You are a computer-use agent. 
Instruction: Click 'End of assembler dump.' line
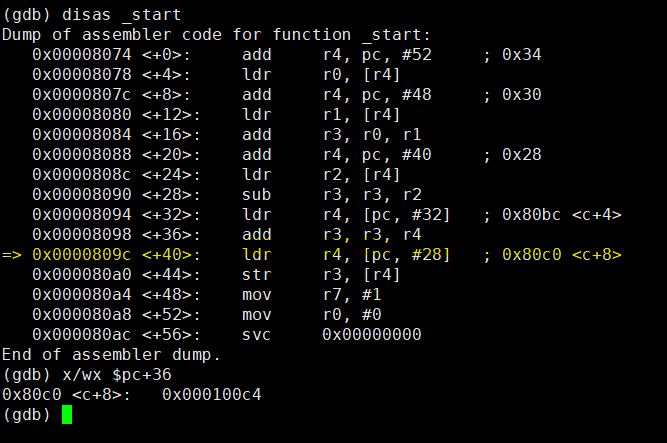pos(111,355)
